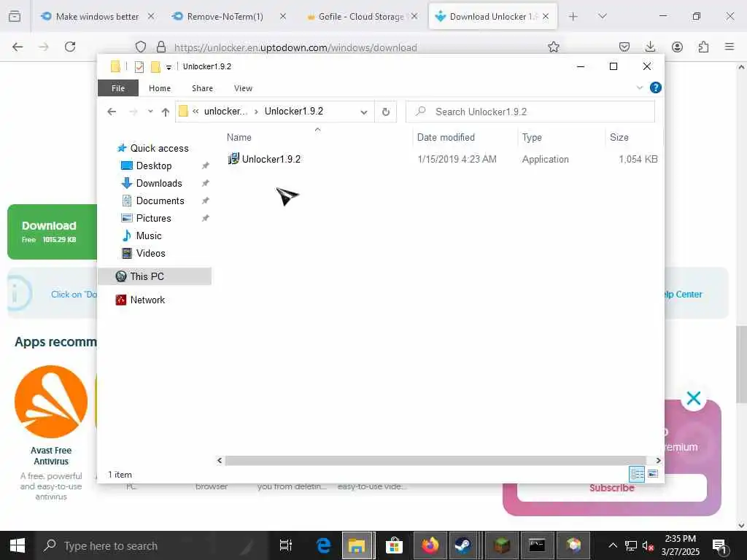
Task: Switch to large icons view layout
Action: (653, 474)
